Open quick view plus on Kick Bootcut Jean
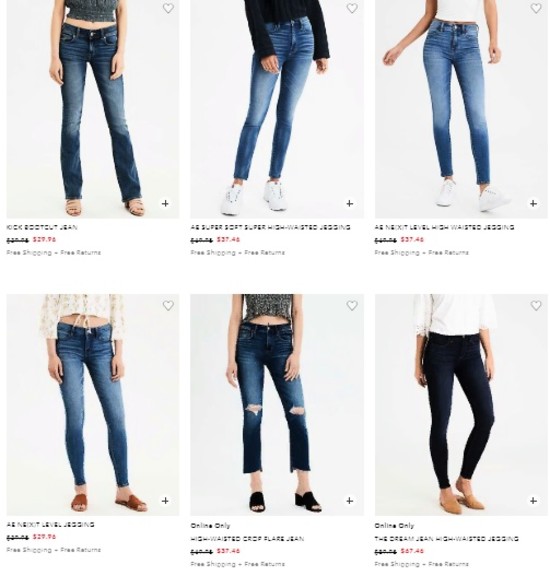 click(165, 203)
